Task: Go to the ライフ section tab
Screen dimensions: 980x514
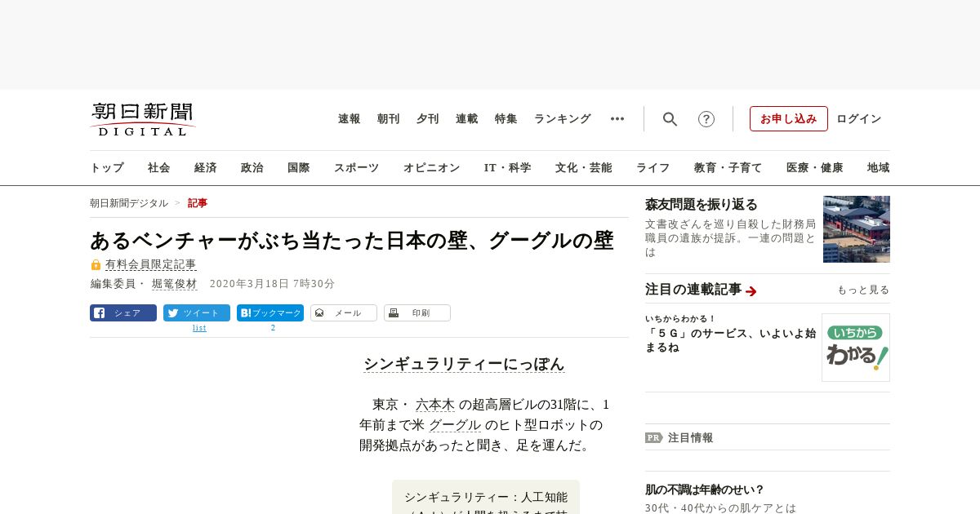Action: 653,168
